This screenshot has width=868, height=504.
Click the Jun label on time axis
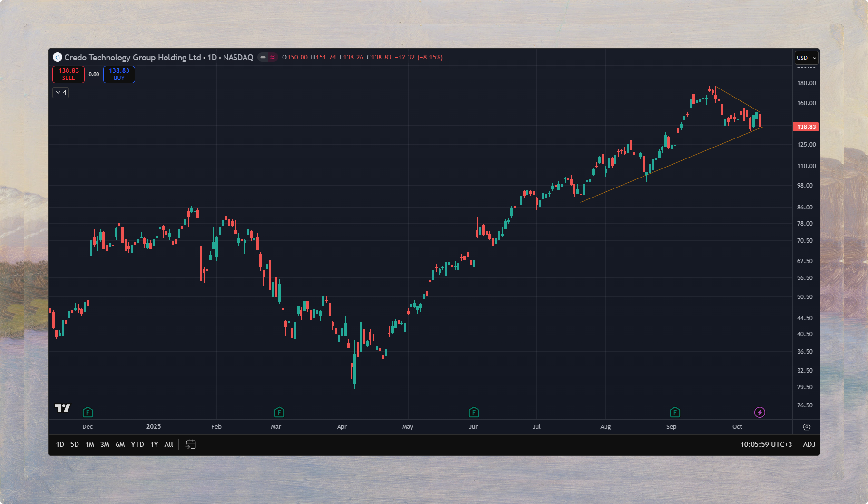tap(474, 426)
